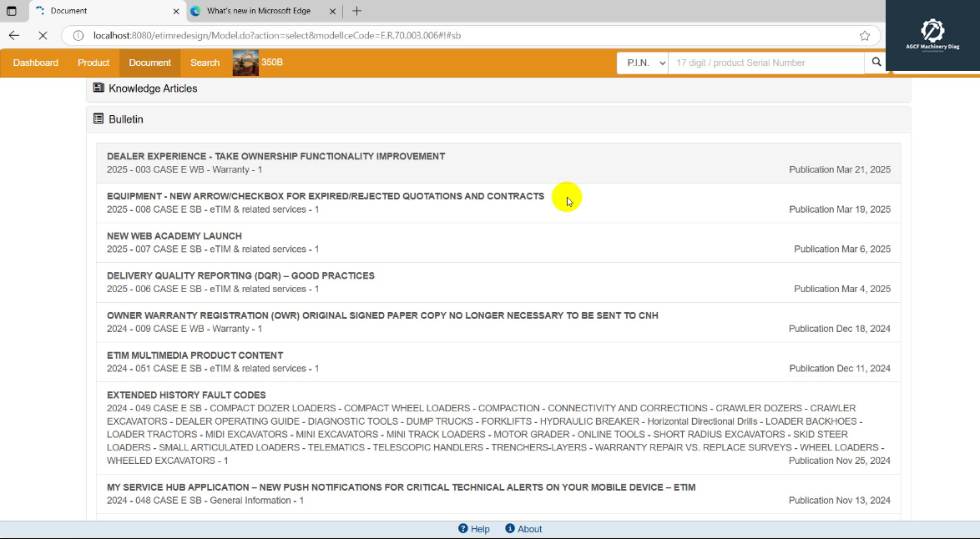Click the Bulletin section icon
The image size is (980, 539).
[99, 119]
